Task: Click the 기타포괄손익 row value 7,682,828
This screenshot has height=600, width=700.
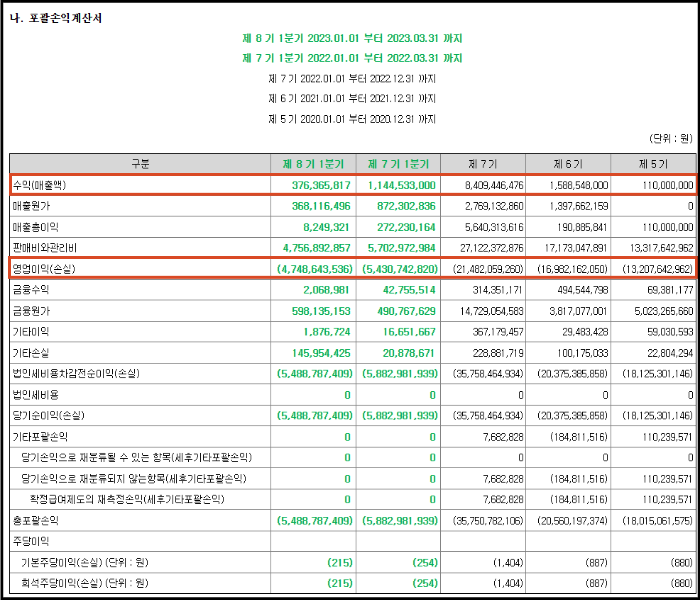Action: coord(503,437)
